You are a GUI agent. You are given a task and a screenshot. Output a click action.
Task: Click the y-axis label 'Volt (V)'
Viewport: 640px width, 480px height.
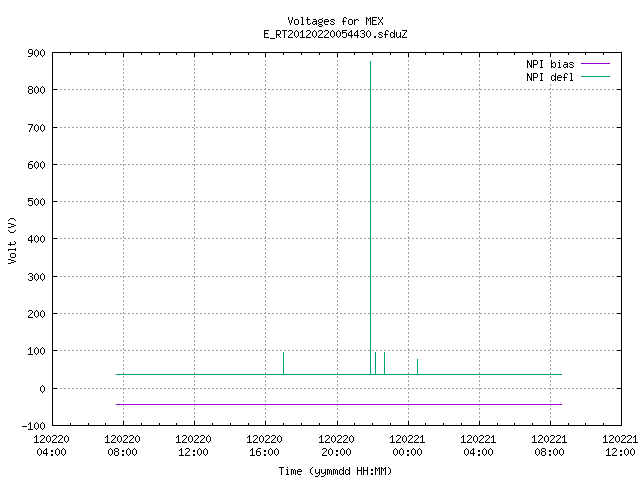(x=12, y=240)
